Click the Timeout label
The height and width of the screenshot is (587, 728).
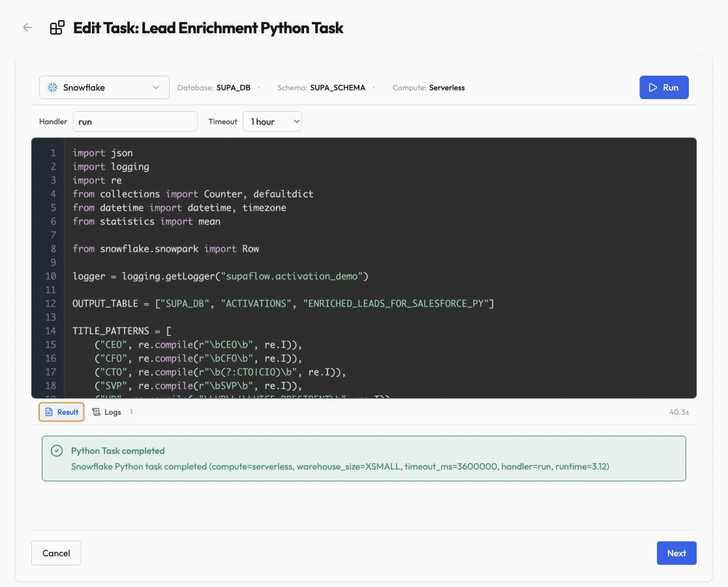[x=222, y=121]
